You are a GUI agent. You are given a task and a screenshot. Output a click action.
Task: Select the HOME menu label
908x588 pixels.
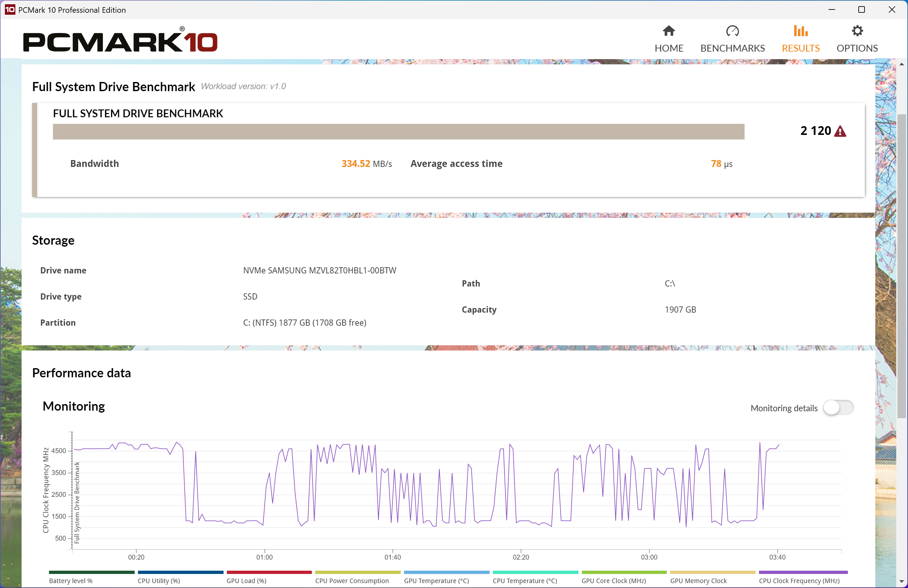pos(669,48)
